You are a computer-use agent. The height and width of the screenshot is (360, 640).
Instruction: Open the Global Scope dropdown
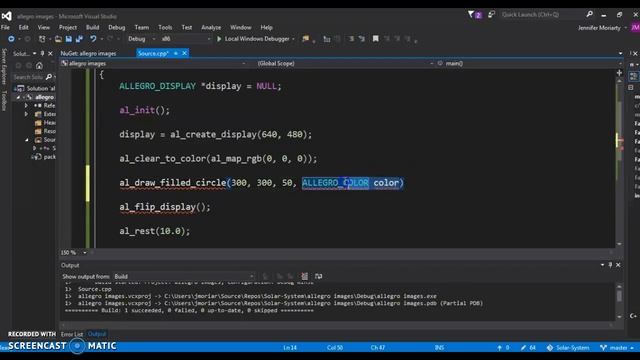tap(345, 64)
